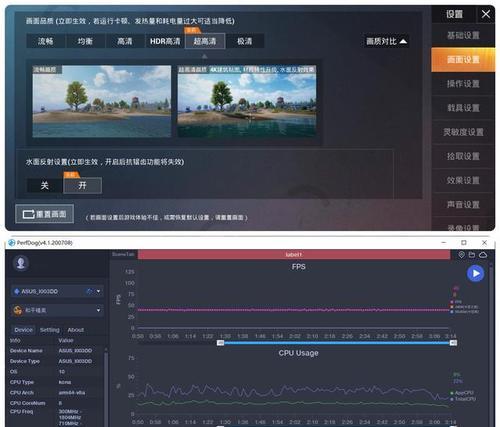Image resolution: width=500 pixels, height=427 pixels.
Task: Click the left handle of FPS range slider
Action: pos(220,343)
